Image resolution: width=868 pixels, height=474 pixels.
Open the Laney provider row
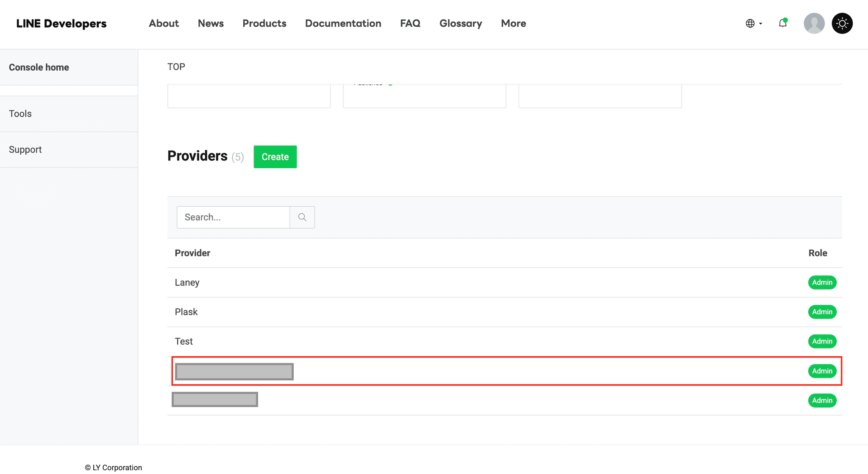[x=504, y=283]
